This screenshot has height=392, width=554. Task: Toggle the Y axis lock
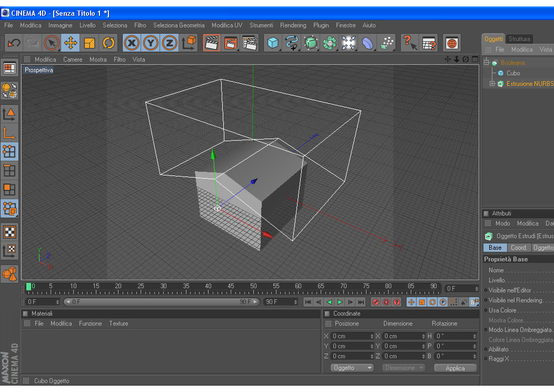pos(151,43)
